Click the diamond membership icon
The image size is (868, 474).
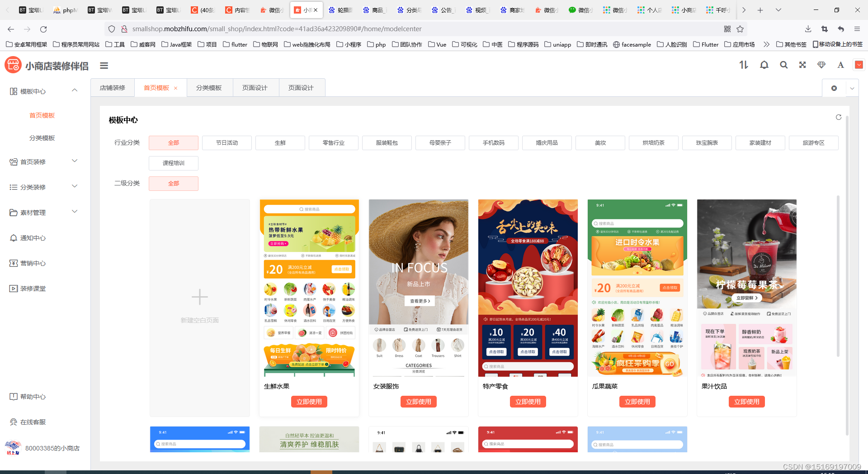tap(821, 65)
